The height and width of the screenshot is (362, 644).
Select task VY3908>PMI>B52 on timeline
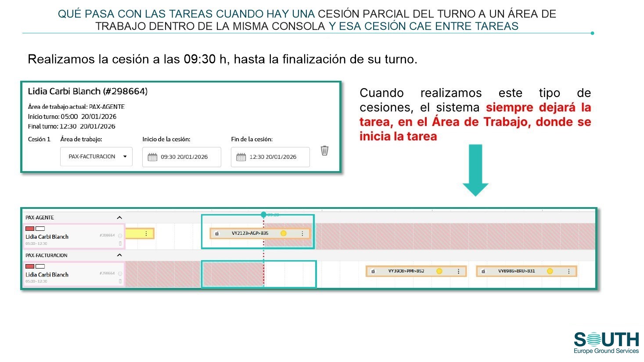416,271
